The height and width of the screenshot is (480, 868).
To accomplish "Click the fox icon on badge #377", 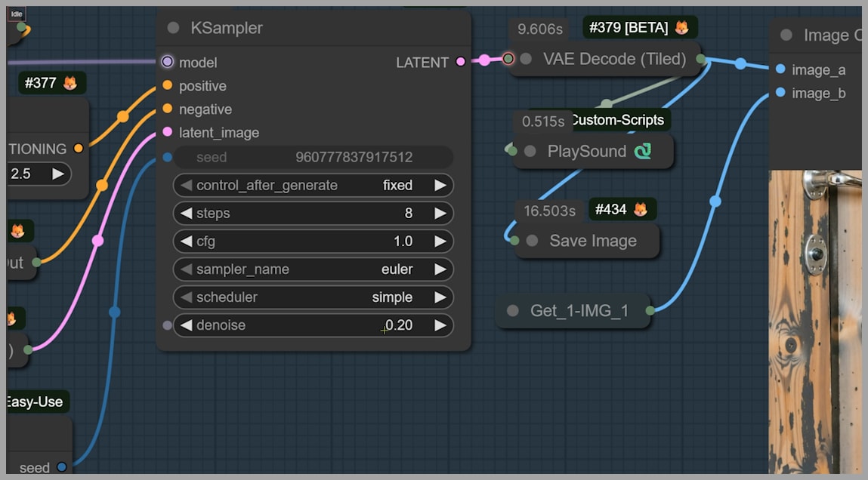I will [x=70, y=83].
